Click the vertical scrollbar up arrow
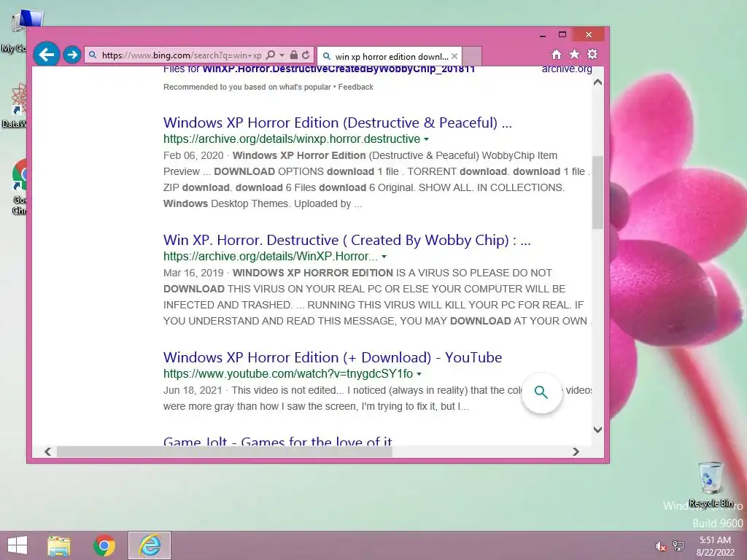This screenshot has height=560, width=747. tap(598, 82)
